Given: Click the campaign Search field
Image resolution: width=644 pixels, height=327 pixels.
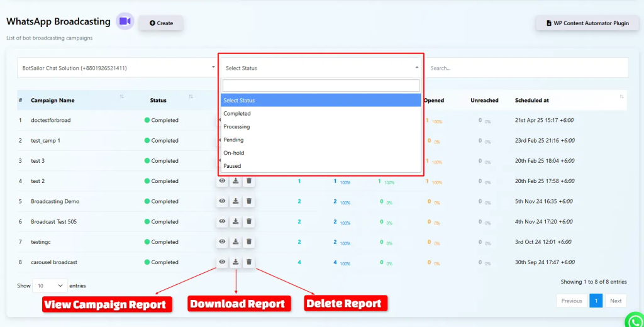Looking at the screenshot, I should [x=526, y=68].
